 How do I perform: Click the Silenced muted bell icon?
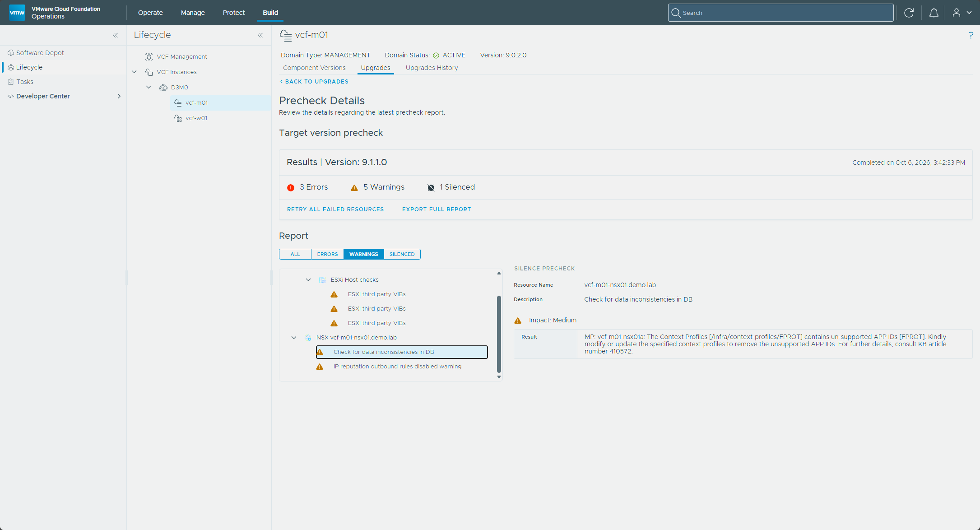click(x=431, y=187)
